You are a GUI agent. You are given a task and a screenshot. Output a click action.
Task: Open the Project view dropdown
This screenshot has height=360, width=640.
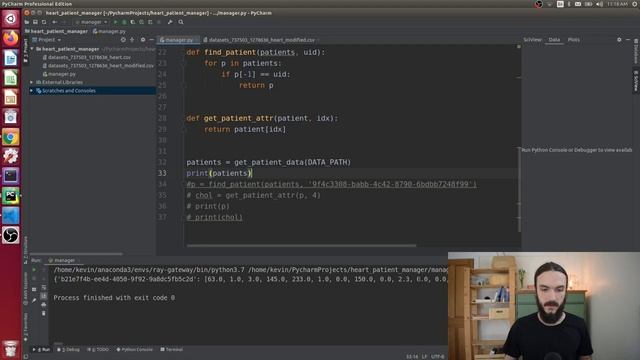pos(47,40)
